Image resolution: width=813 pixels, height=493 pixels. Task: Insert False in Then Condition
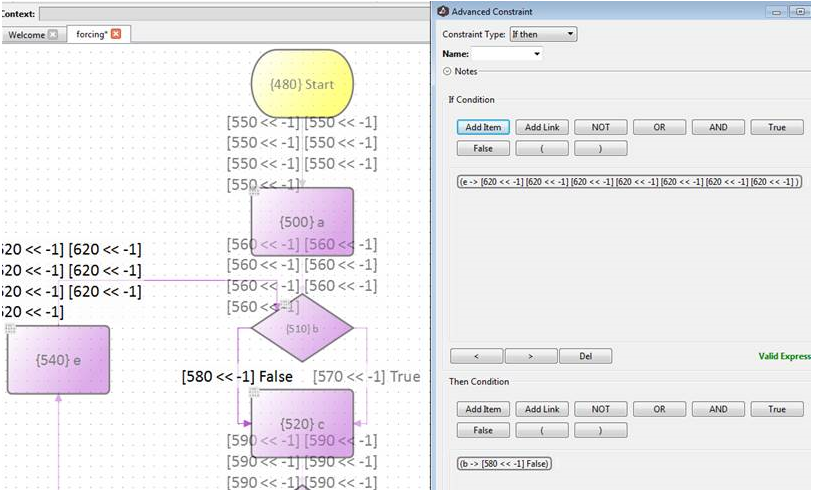483,430
